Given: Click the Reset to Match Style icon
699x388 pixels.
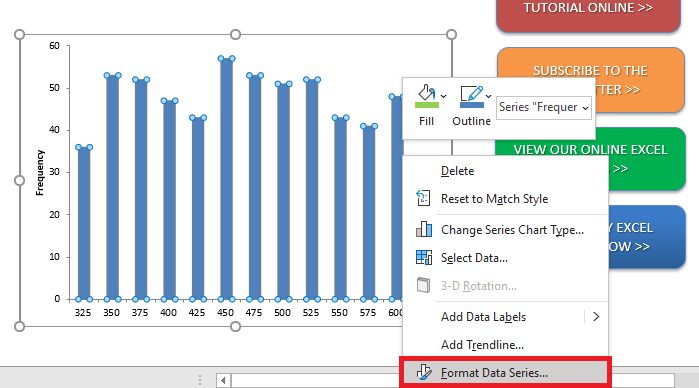Looking at the screenshot, I should click(423, 198).
